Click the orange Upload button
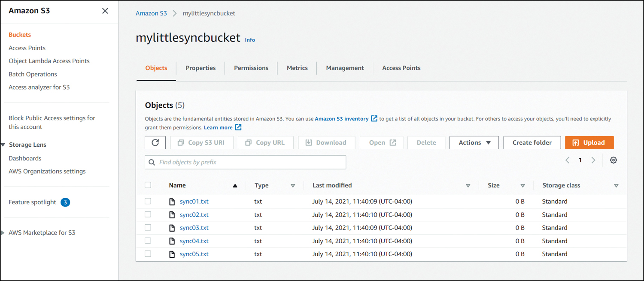Screen dimensions: 644x281 click(589, 142)
